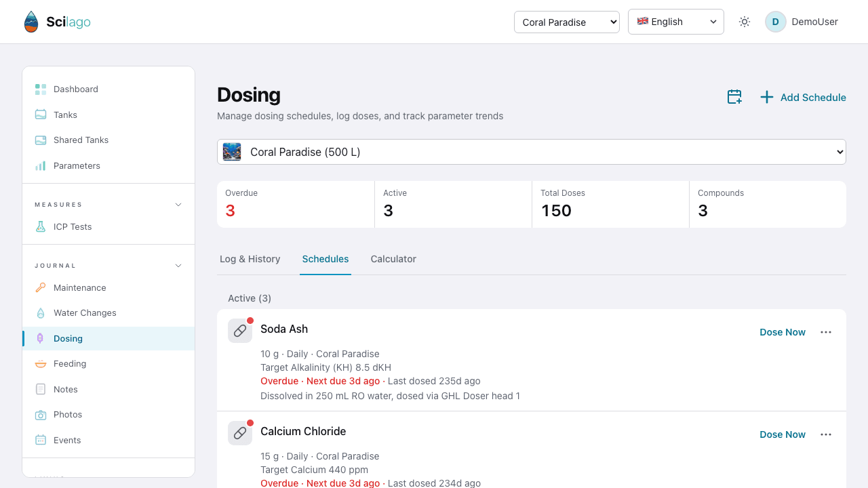
Task: Click the Add Schedule button
Action: (803, 97)
